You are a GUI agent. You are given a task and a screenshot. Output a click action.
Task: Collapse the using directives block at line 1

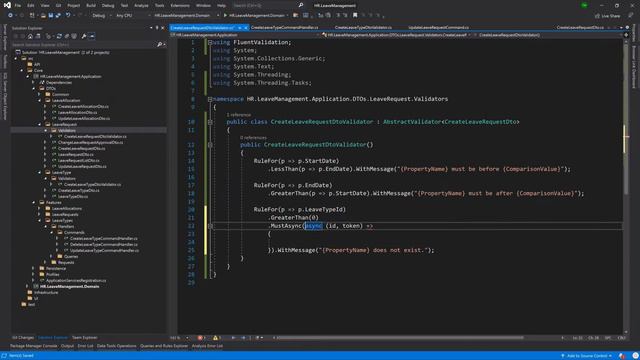[210, 42]
